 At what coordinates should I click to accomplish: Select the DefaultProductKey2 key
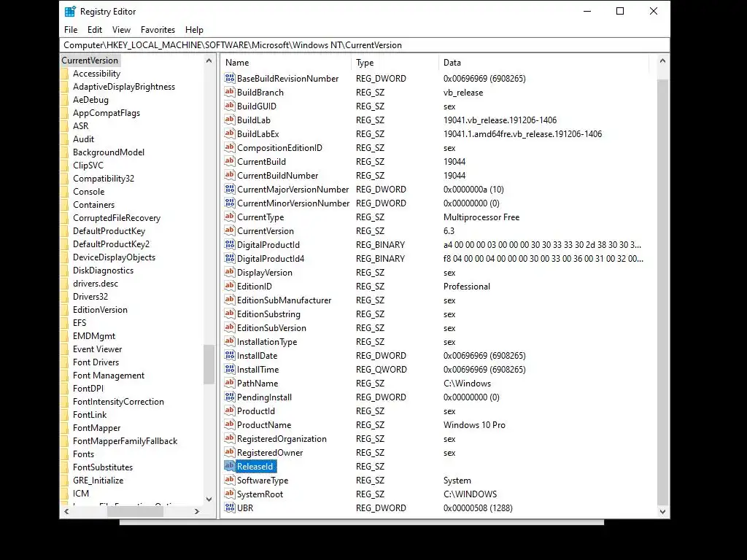111,244
